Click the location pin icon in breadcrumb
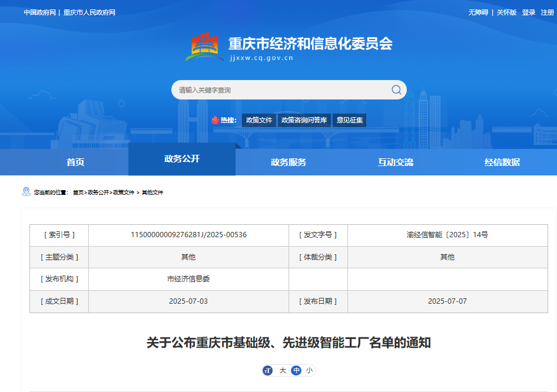 click(26, 192)
